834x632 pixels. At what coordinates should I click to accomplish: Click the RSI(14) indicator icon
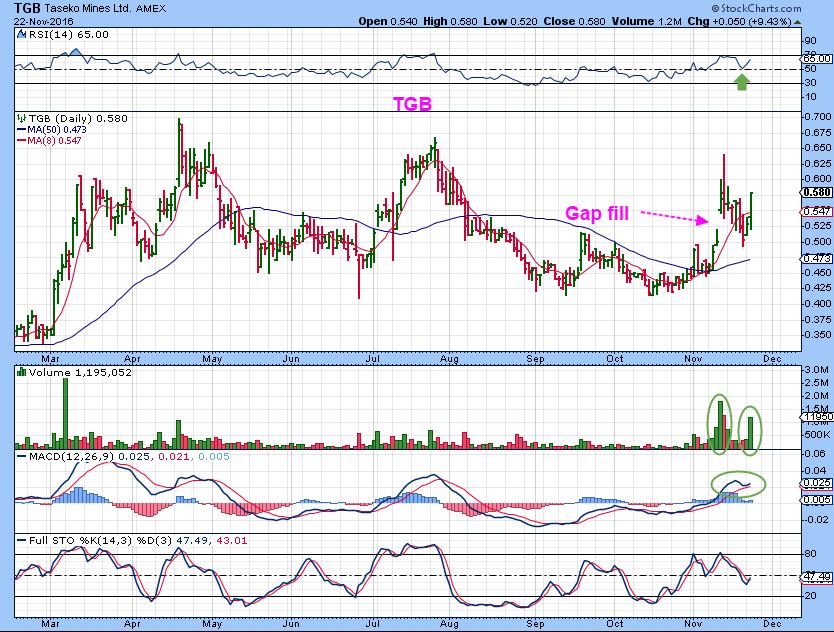[x=21, y=35]
